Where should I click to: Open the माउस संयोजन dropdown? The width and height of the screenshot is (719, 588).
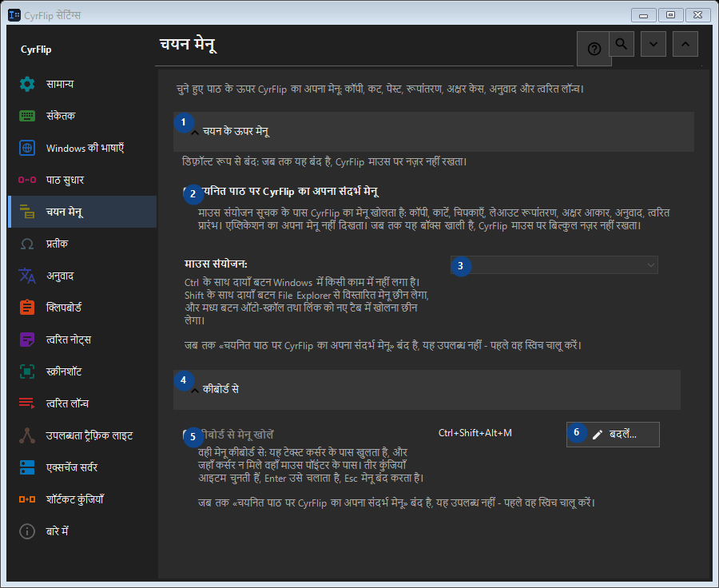click(554, 265)
